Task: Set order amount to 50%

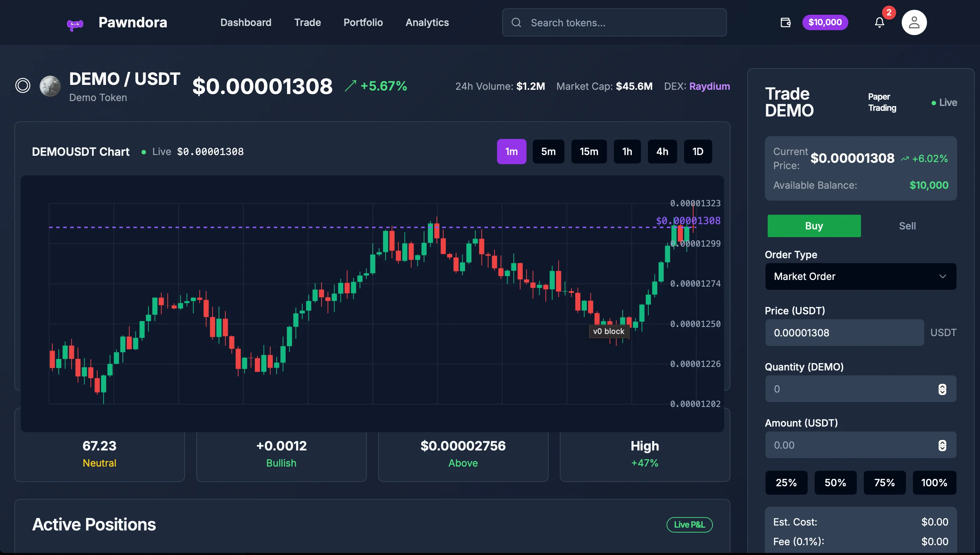Action: tap(835, 483)
